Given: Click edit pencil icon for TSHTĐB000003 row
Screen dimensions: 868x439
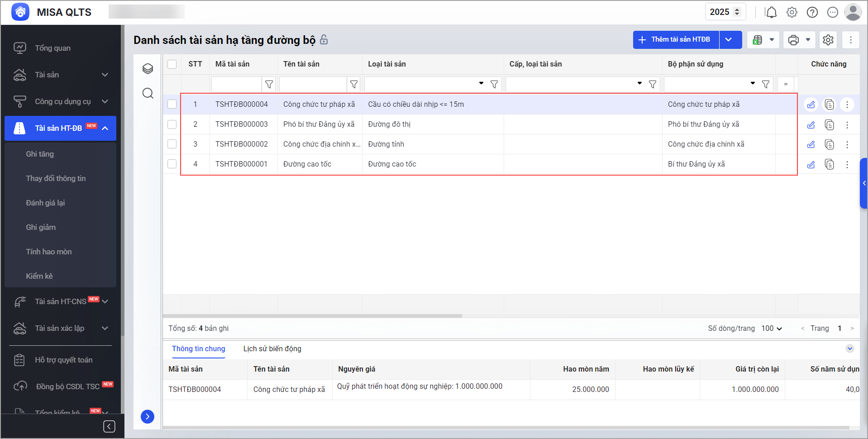Looking at the screenshot, I should pos(811,125).
